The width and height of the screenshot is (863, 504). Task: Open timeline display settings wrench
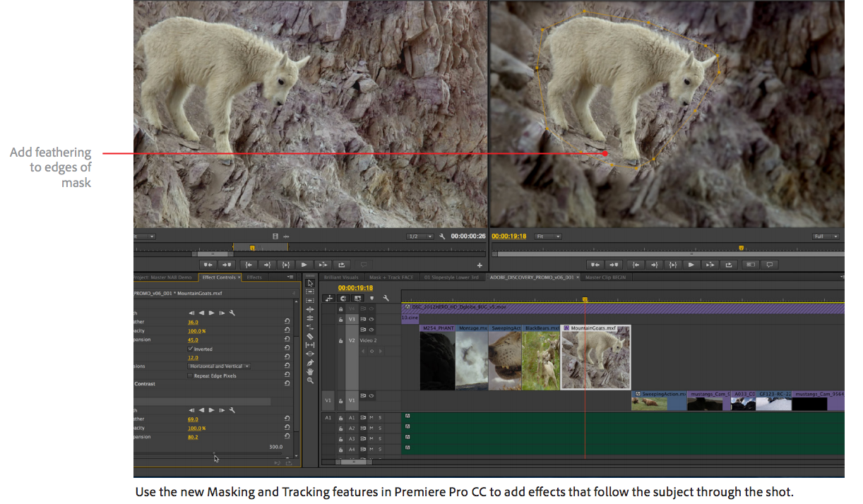[x=385, y=299]
